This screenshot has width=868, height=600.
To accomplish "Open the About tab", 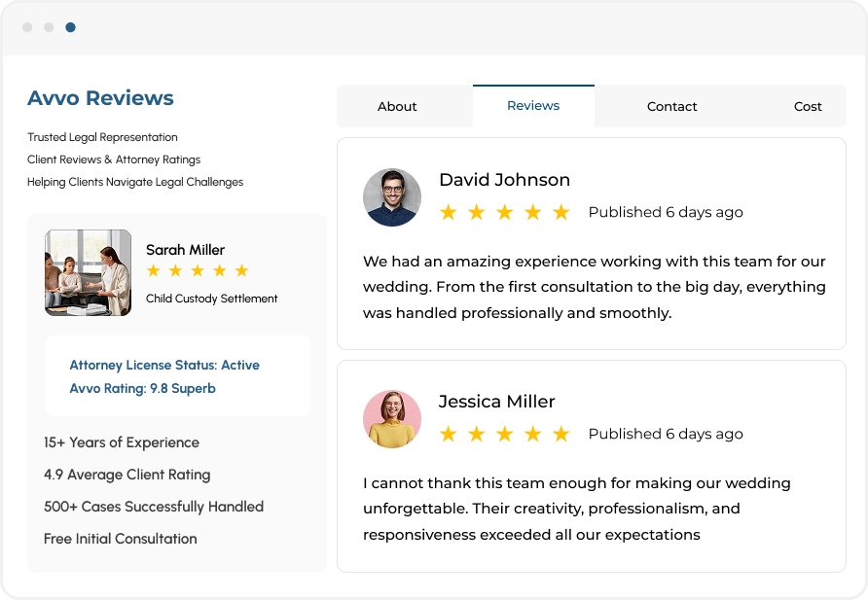I will (x=397, y=106).
